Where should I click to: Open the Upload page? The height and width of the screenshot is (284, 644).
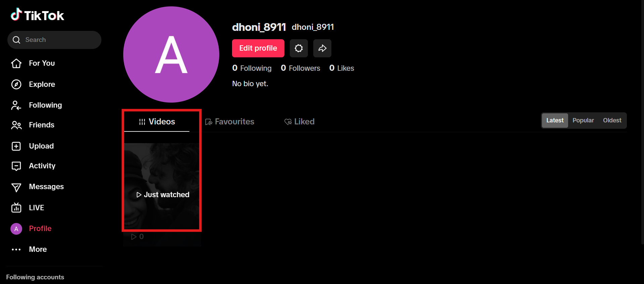(x=41, y=146)
